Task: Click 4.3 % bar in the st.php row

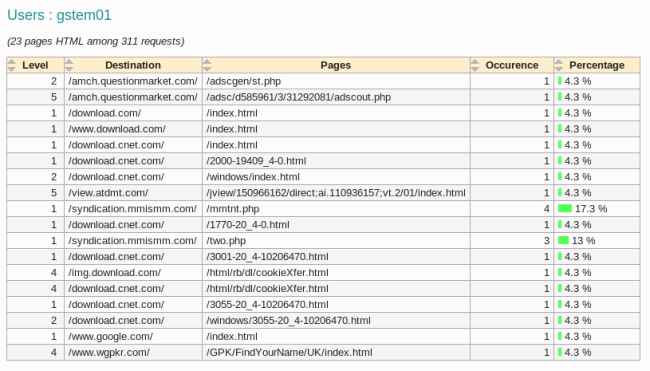Action: (x=560, y=81)
